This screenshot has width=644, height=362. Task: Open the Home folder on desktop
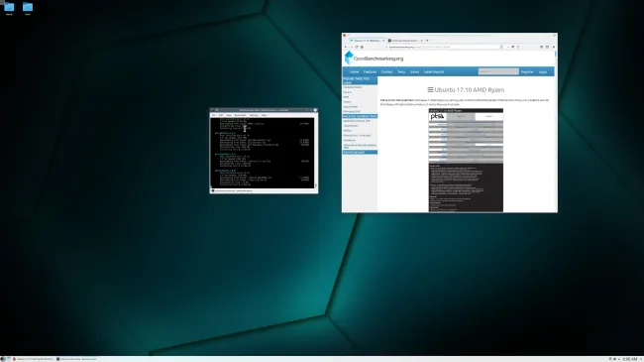coord(9,7)
